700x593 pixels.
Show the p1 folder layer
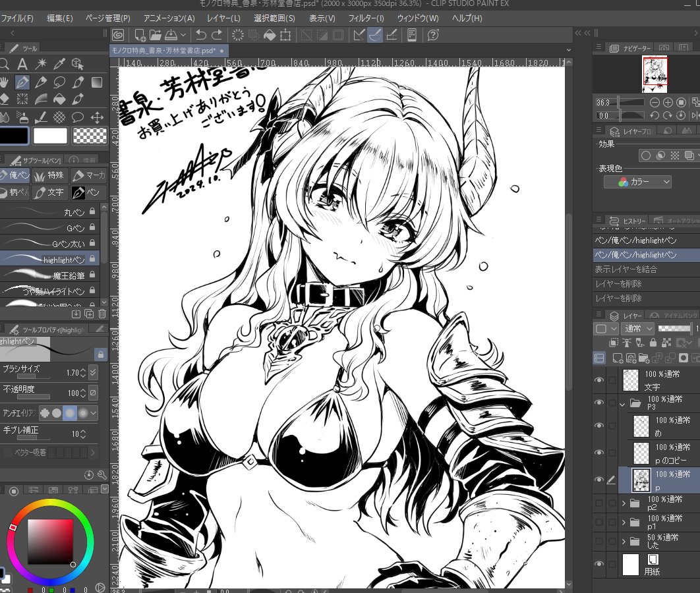(x=599, y=522)
